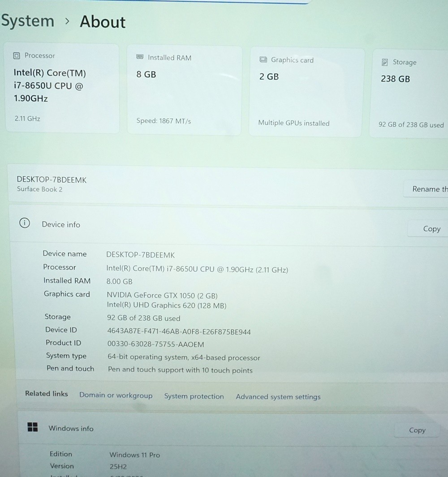Click 'Multiple GPUs installed' text
The width and height of the screenshot is (448, 477).
pos(294,123)
